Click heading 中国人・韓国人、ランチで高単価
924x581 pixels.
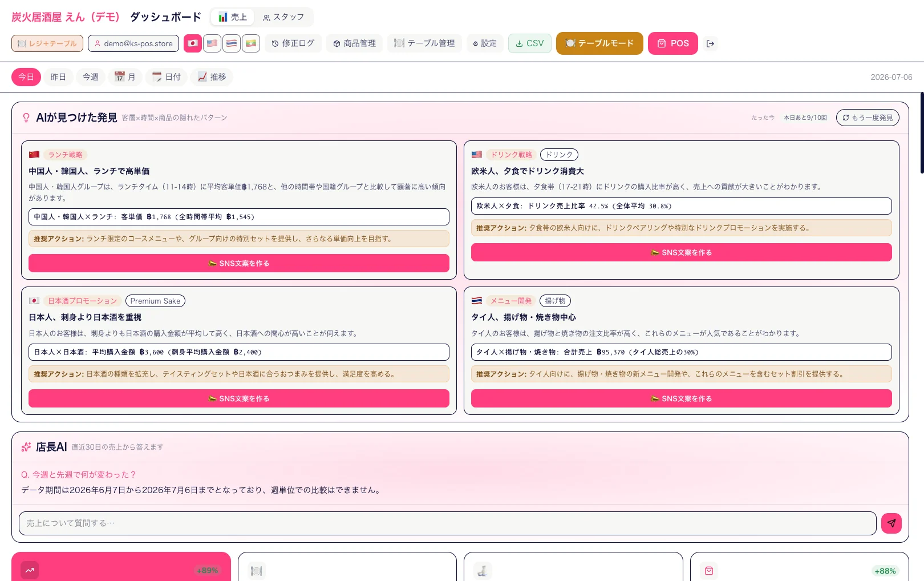point(89,171)
